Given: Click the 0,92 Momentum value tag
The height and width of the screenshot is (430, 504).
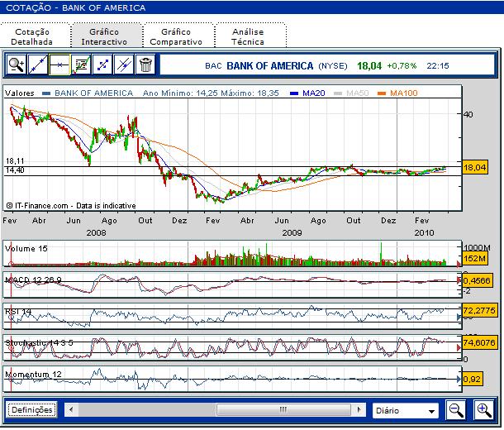Looking at the screenshot, I should pyautogui.click(x=472, y=379).
